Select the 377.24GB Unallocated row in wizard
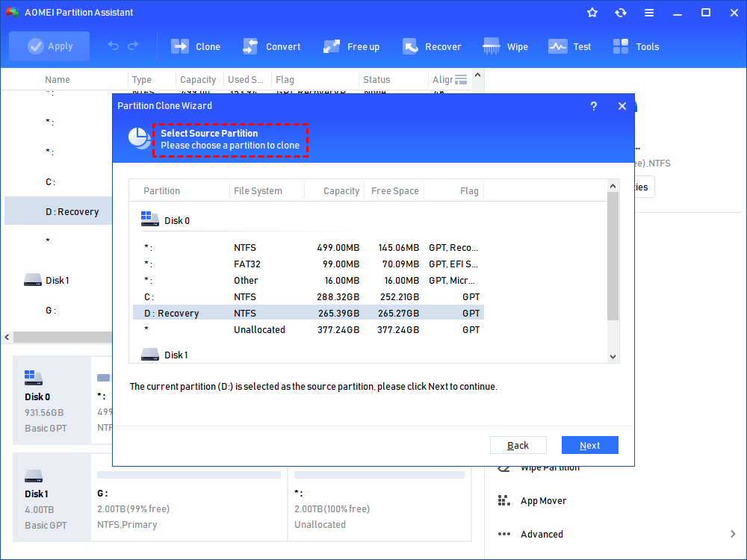Image resolution: width=747 pixels, height=560 pixels. pos(309,329)
